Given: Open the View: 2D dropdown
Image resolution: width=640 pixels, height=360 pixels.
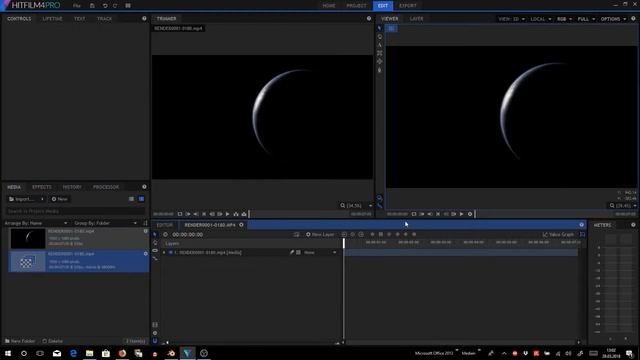Looking at the screenshot, I should tap(511, 19).
